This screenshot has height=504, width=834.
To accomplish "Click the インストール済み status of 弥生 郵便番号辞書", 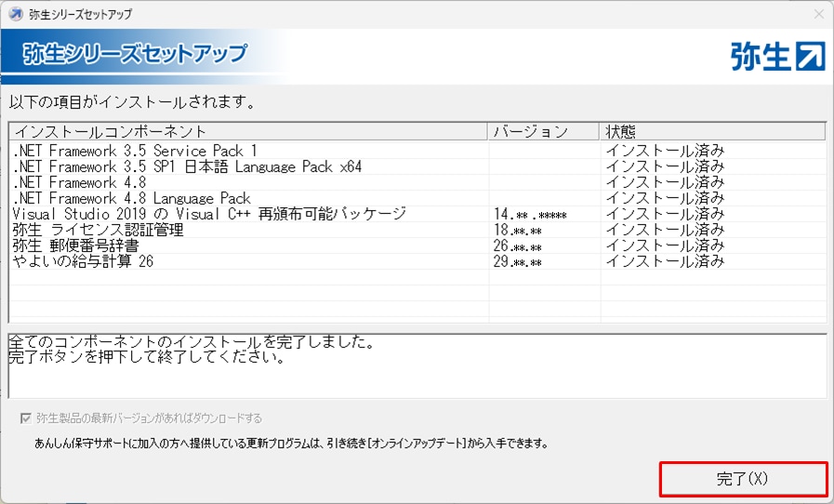I will click(x=665, y=245).
